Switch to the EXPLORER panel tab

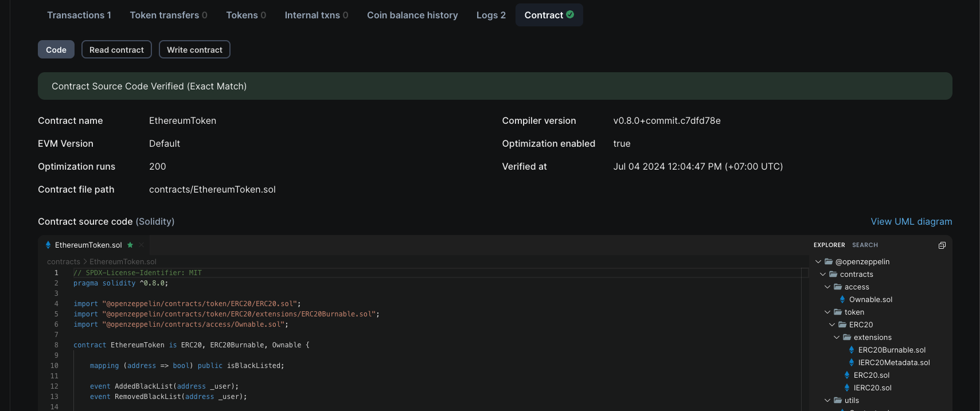pyautogui.click(x=829, y=245)
